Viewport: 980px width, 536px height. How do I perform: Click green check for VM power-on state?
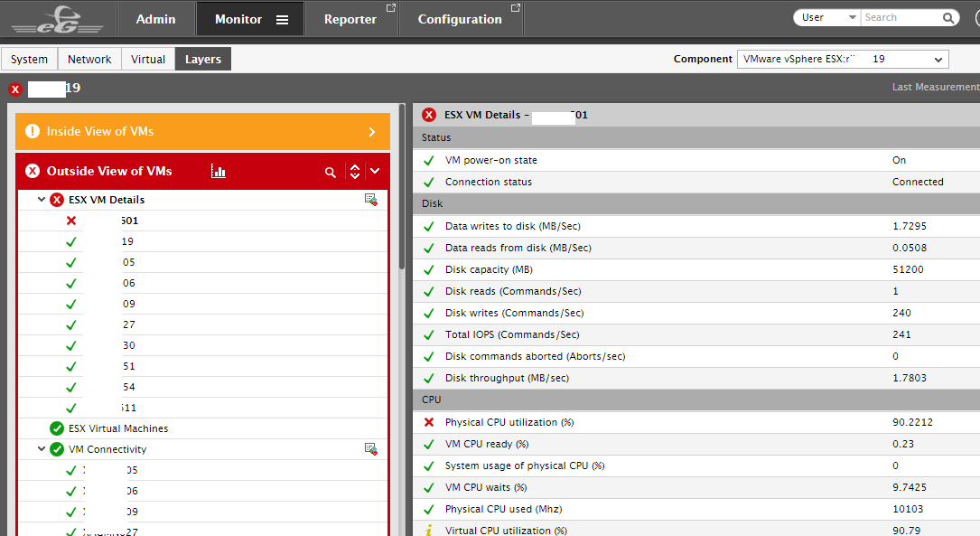click(x=429, y=160)
